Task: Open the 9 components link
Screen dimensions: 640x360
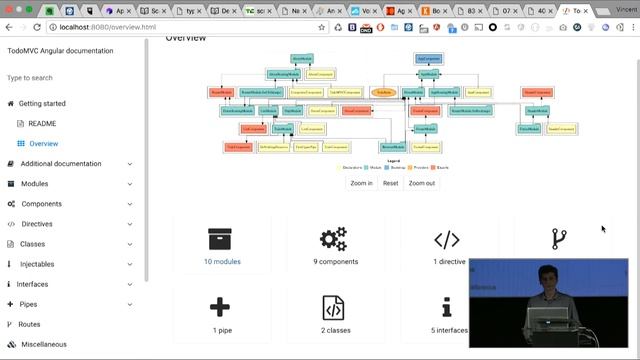Action: 336,262
